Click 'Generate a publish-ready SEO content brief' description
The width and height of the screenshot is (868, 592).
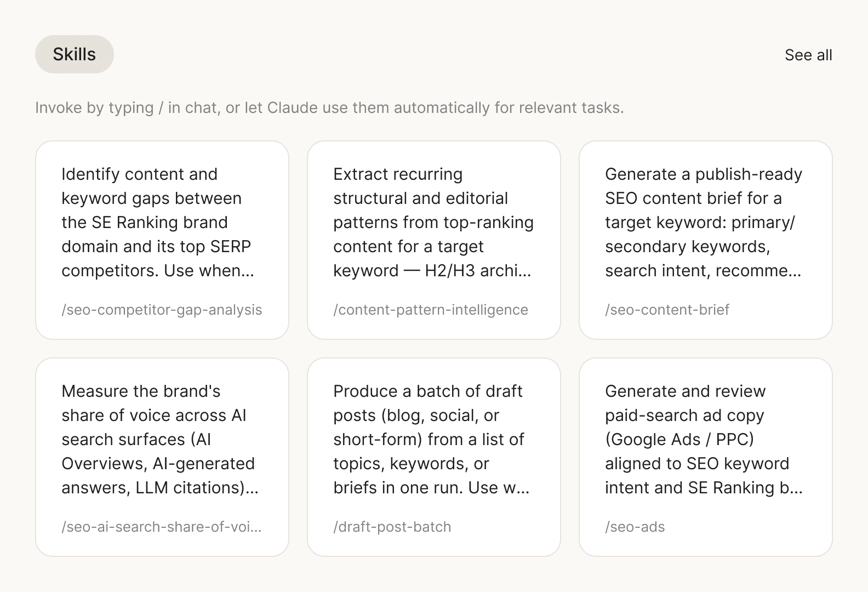point(704,222)
